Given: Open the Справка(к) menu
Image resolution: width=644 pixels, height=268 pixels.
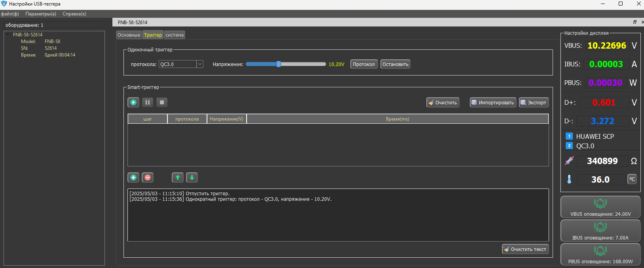Looking at the screenshot, I should pos(74,14).
